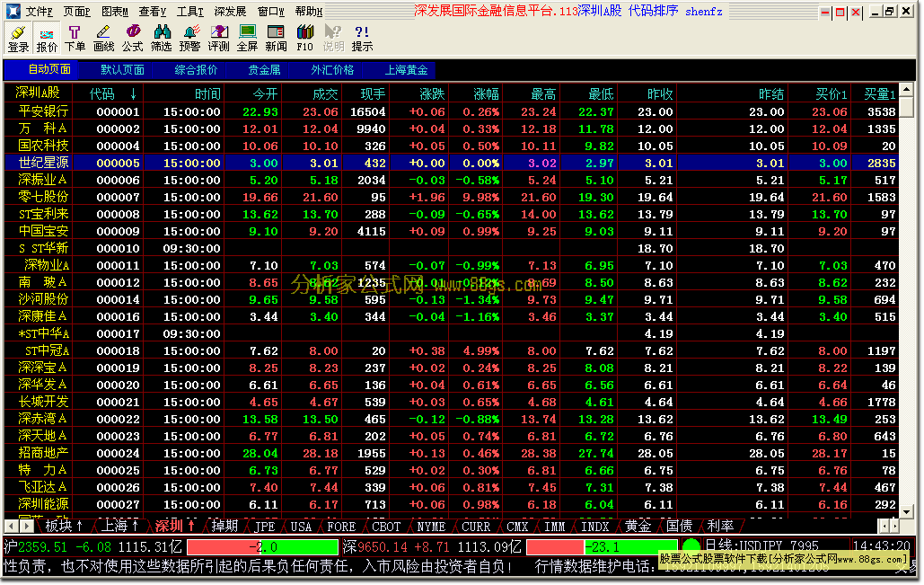Viewport: 924px width, 585px height.
Task: Select the JPE bottom tab
Action: coord(265,526)
